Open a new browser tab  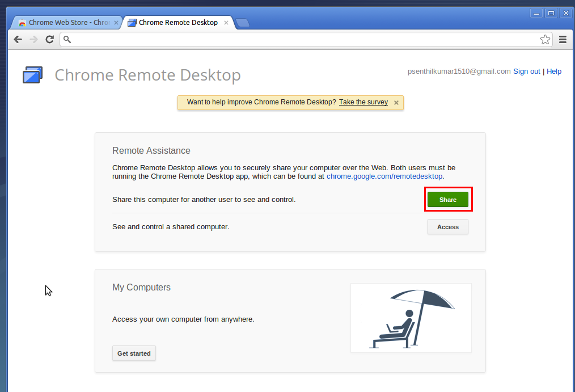pos(242,23)
